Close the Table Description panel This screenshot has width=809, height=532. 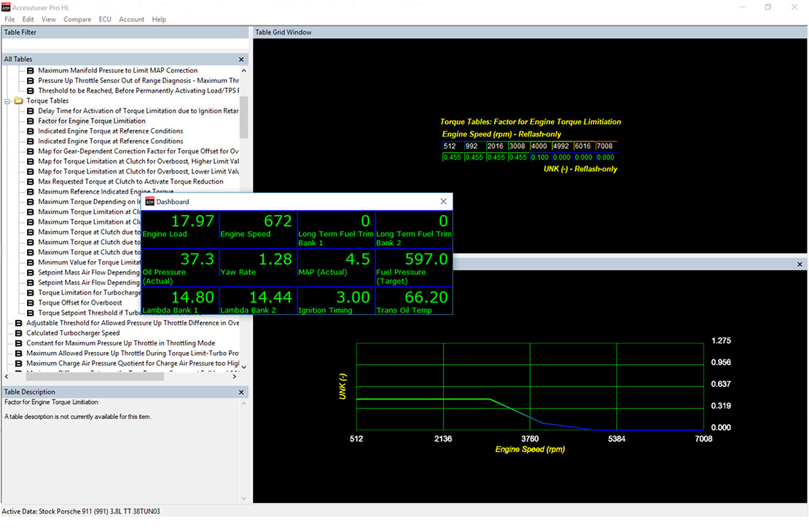click(x=241, y=392)
